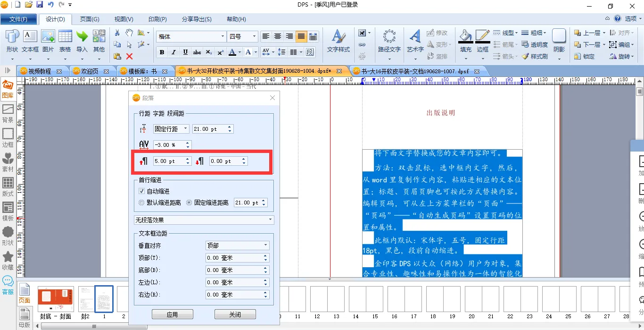Switch to the 页面(G) ribbon tab
Viewport: 644px width, 330px height.
point(90,19)
